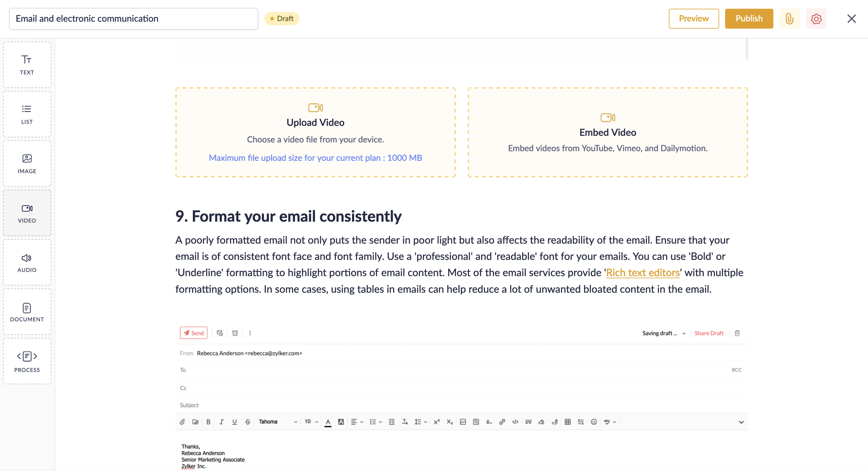Choose the AUDIO block in sidebar
Image resolution: width=868 pixels, height=471 pixels.
27,263
